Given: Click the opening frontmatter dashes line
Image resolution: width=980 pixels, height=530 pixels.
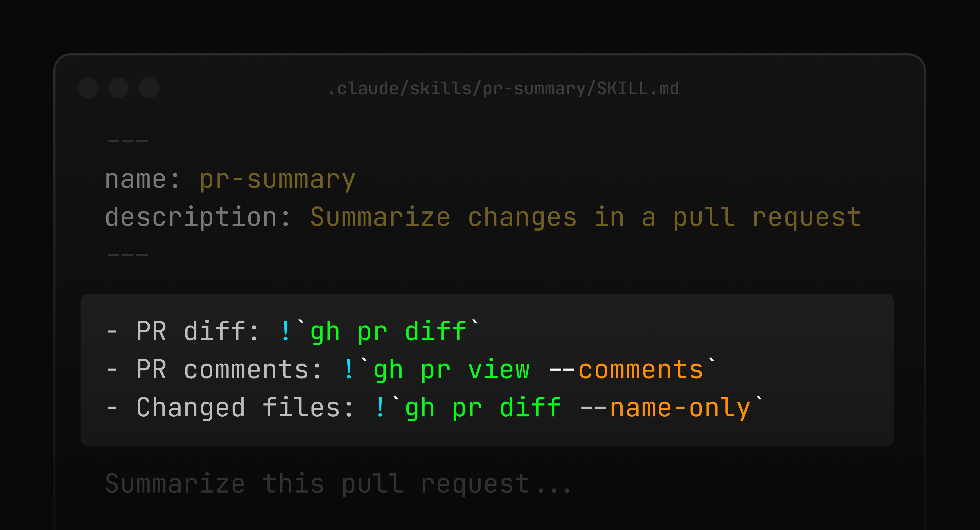Looking at the screenshot, I should point(128,141).
